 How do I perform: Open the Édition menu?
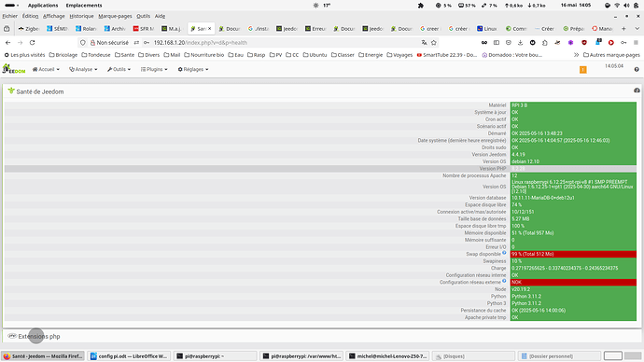pyautogui.click(x=30, y=16)
